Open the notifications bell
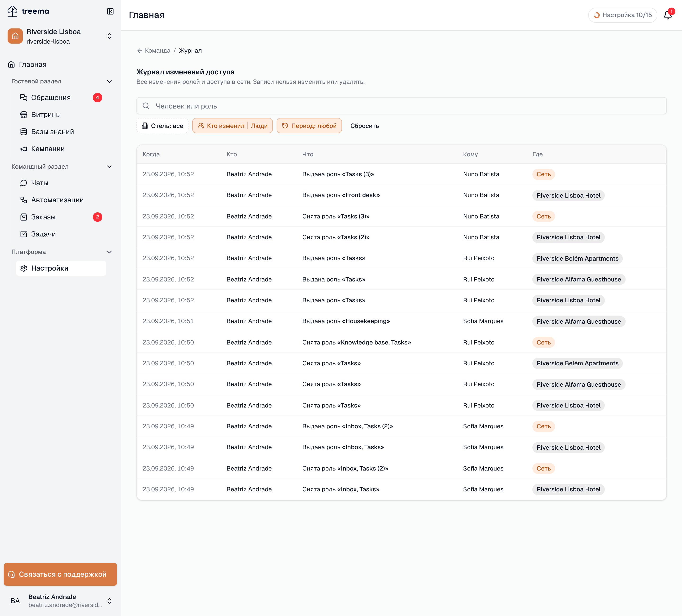682x616 pixels. click(668, 15)
